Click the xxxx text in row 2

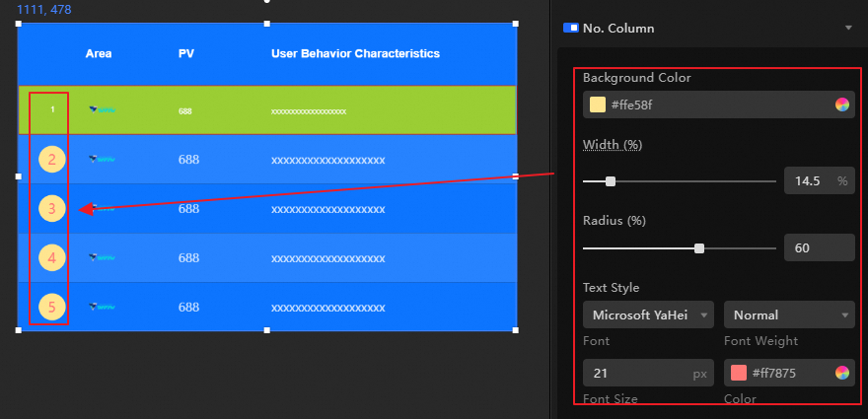(x=327, y=161)
